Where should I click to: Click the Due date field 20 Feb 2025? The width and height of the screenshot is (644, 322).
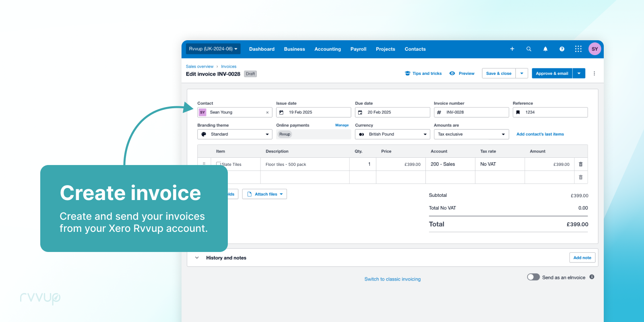coord(392,112)
